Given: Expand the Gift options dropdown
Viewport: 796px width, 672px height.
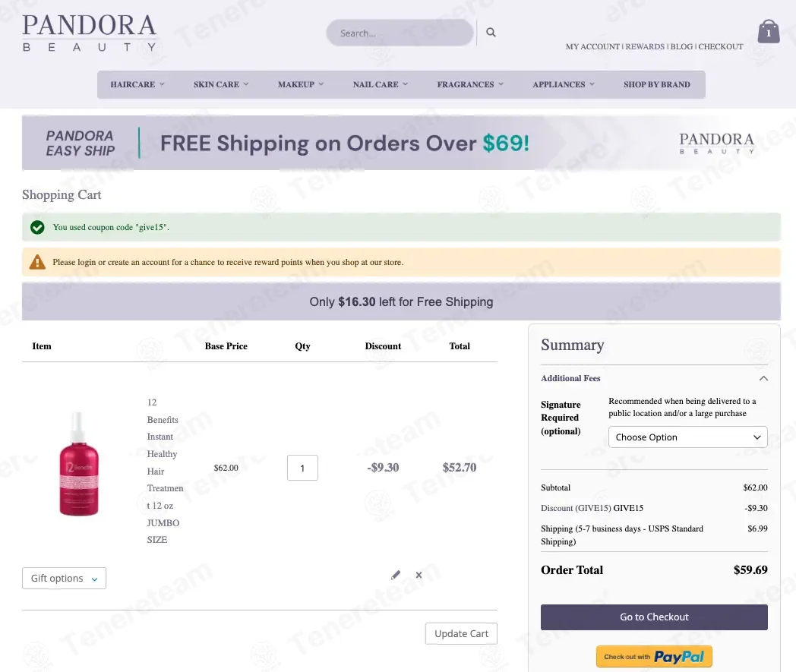Looking at the screenshot, I should tap(64, 579).
